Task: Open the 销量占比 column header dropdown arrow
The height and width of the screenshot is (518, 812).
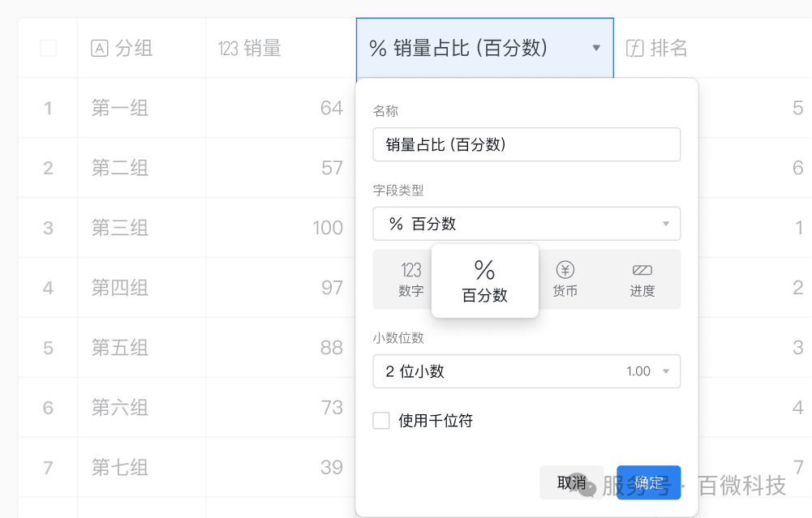Action: click(598, 48)
